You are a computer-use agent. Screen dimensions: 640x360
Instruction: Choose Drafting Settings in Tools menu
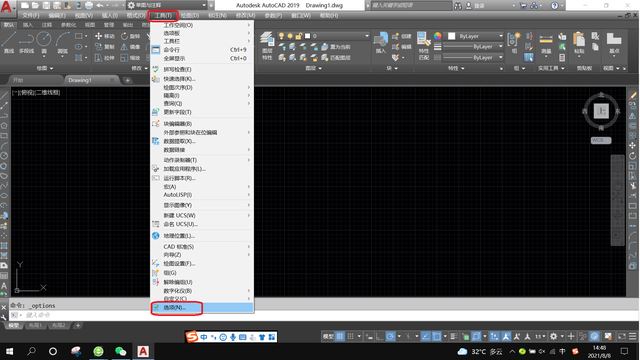click(202, 263)
